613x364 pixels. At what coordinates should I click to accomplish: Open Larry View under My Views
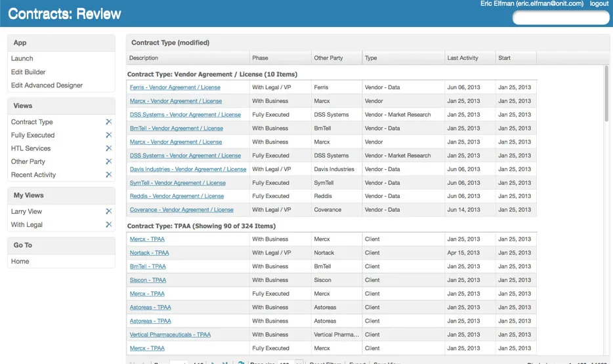[26, 211]
